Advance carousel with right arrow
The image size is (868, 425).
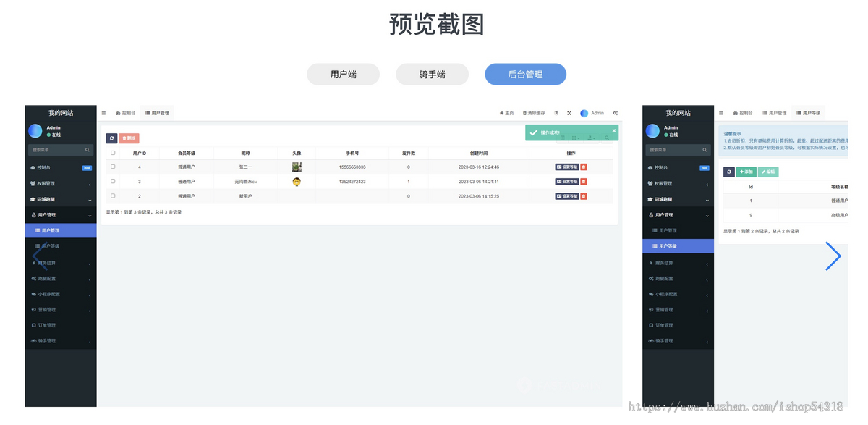(833, 256)
